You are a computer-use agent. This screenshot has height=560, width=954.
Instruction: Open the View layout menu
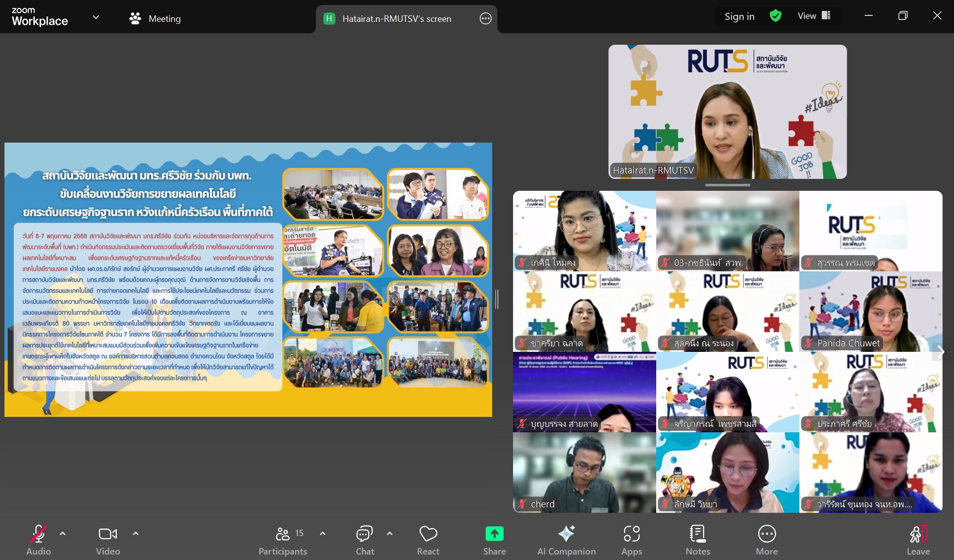814,16
